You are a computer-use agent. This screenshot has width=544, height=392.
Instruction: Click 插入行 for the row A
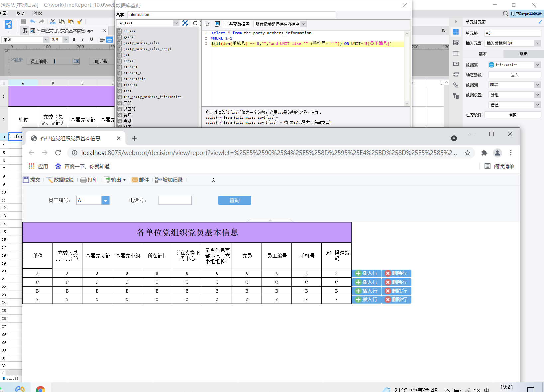coord(367,273)
